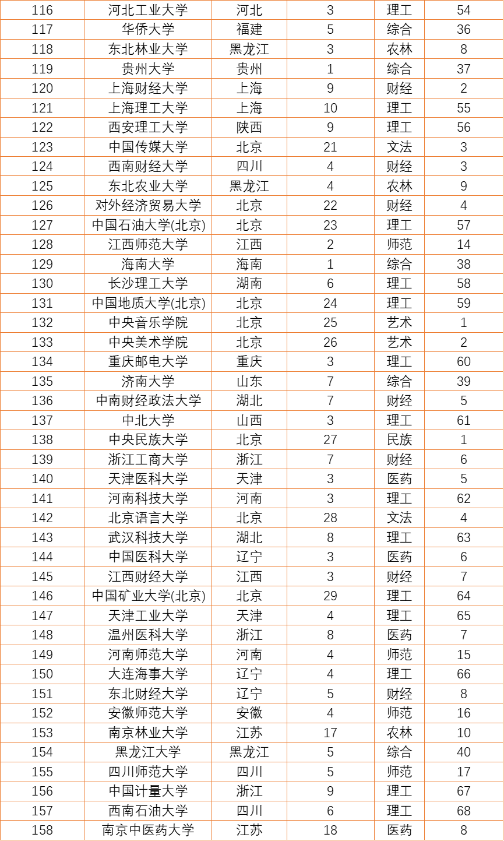504x841 pixels.
Task: Select '南京林业大学' cell
Action: coord(148,733)
